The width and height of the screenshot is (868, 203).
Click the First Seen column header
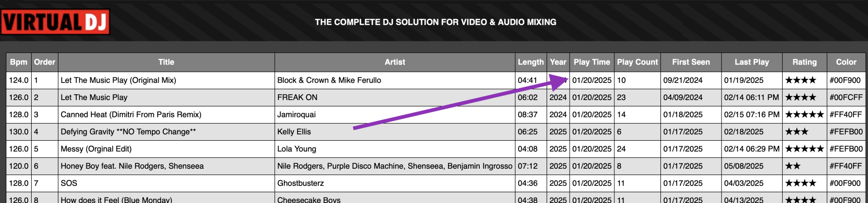[x=691, y=62]
